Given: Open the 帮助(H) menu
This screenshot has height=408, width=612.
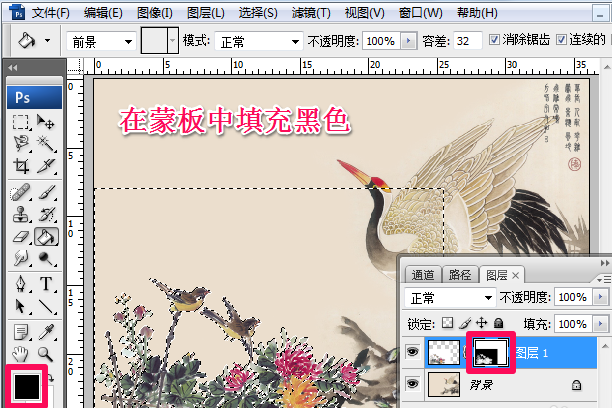Looking at the screenshot, I should (477, 13).
